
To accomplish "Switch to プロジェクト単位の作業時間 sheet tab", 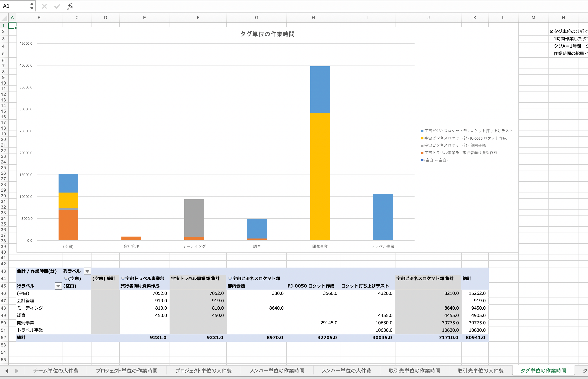I will pos(126,371).
